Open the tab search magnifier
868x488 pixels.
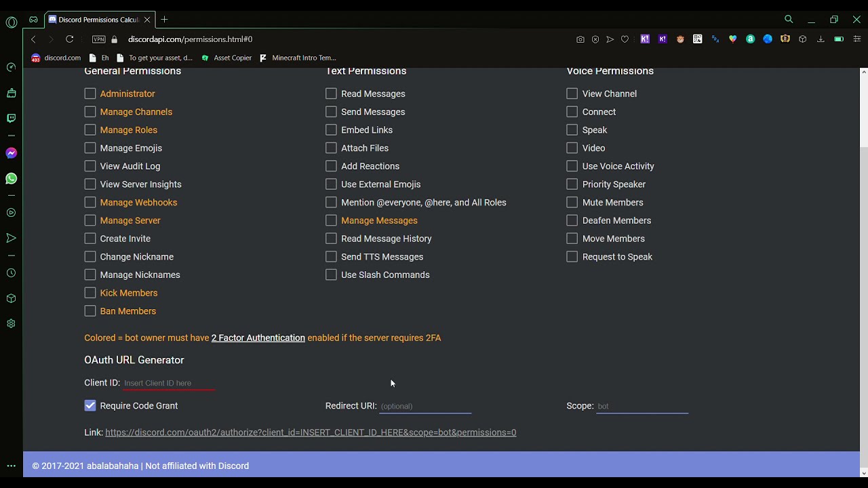coord(789,20)
